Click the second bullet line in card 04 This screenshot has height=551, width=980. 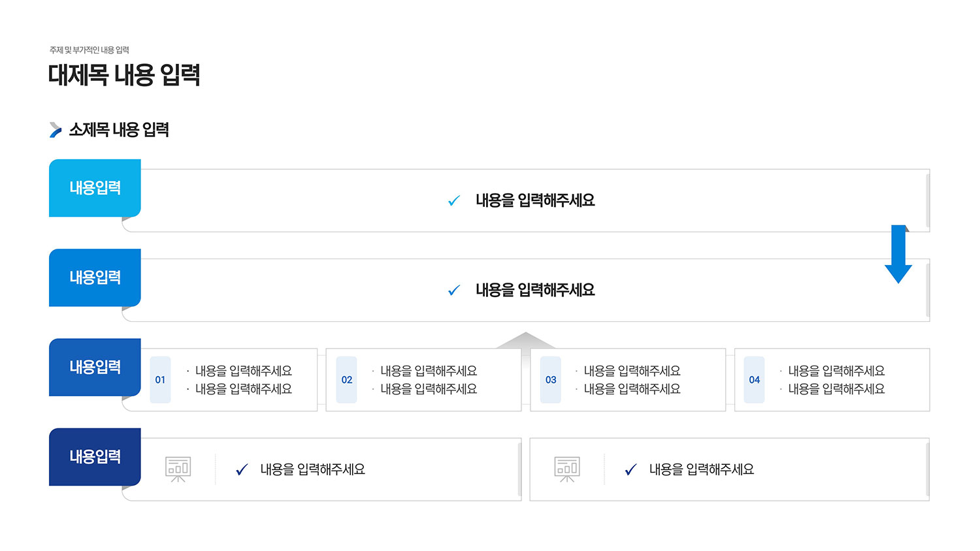836,389
